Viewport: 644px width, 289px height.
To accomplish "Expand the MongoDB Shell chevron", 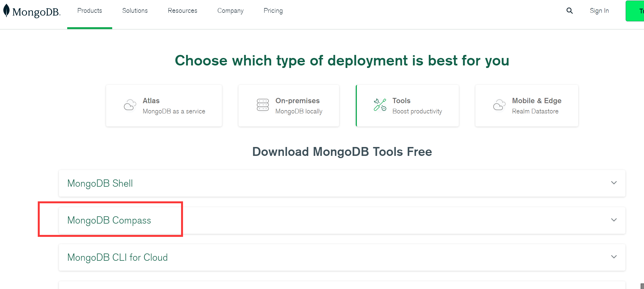I will pos(614,183).
